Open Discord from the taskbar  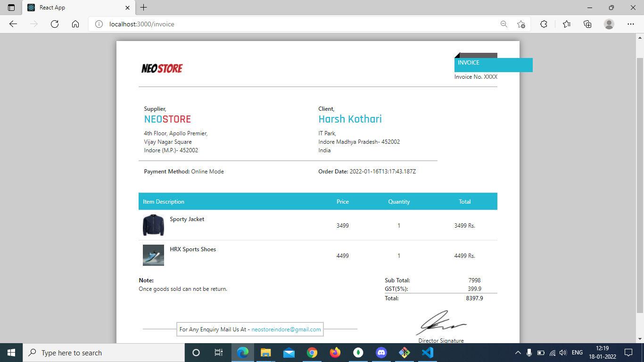tap(381, 352)
